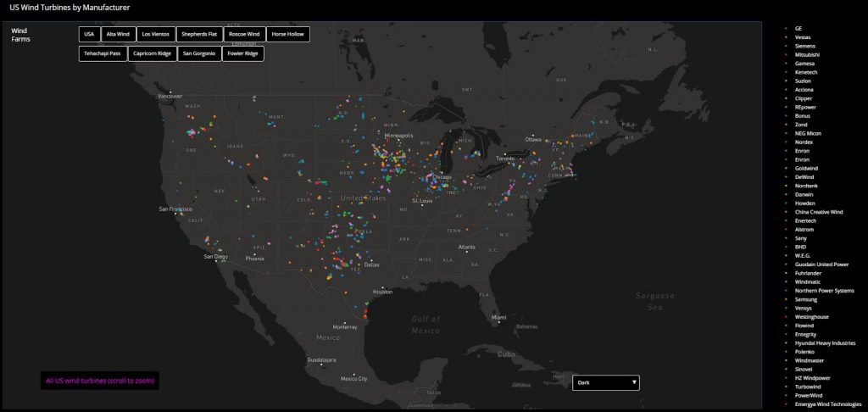Go to Horse Hollow wind farm

click(x=288, y=34)
